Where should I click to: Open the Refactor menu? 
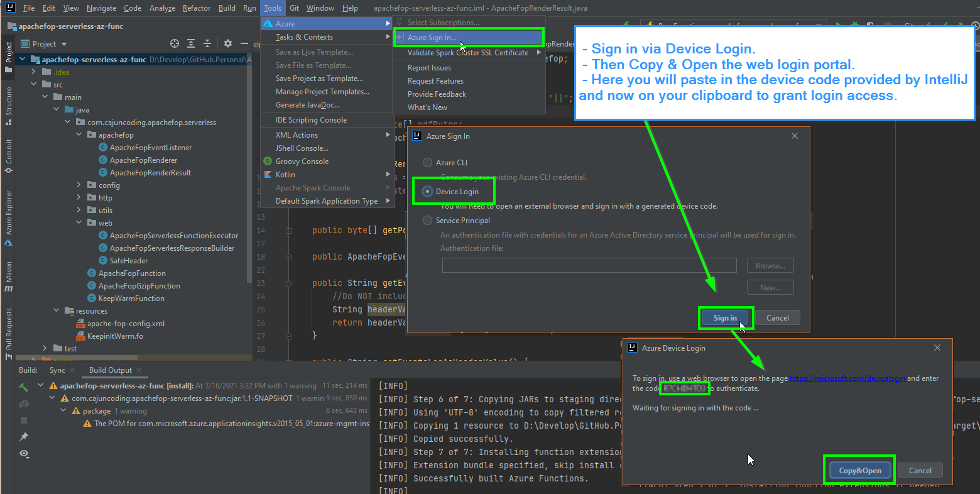pyautogui.click(x=197, y=8)
